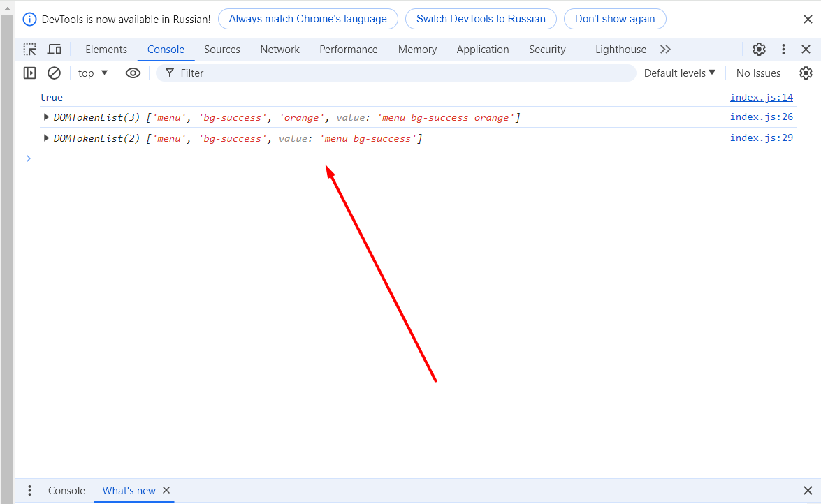
Task: Open the Performance tab
Action: coord(348,49)
